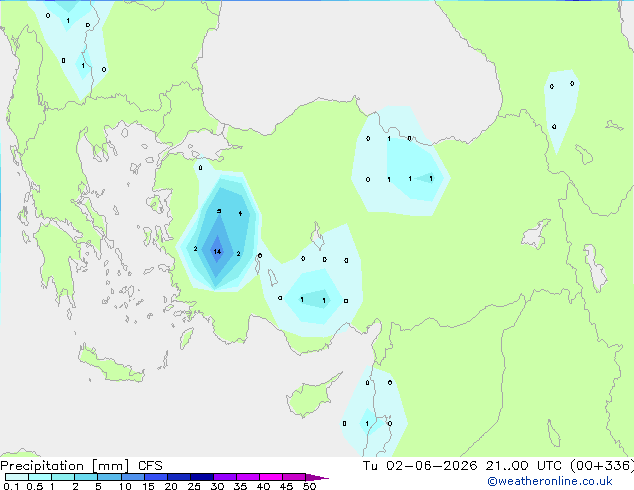Open the weatheronline.co.uk link
The height and width of the screenshot is (490, 634).
(x=550, y=481)
